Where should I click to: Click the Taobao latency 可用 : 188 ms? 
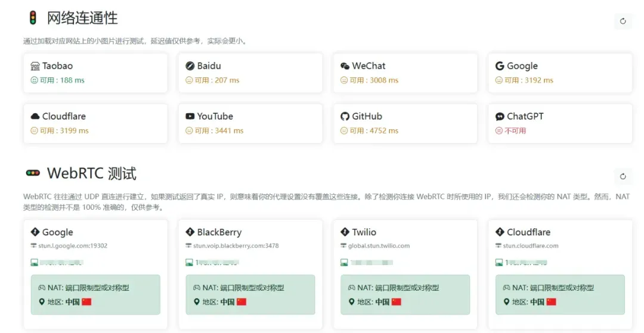(62, 80)
